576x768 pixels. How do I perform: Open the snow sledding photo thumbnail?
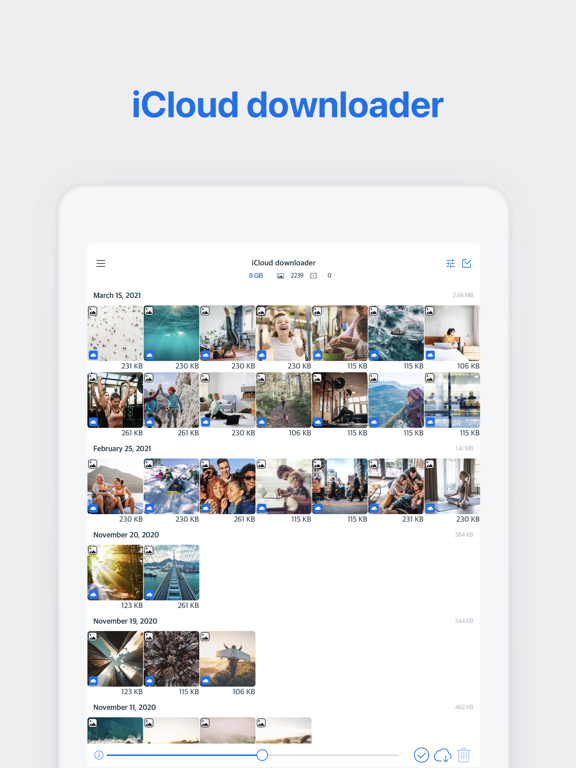point(171,486)
